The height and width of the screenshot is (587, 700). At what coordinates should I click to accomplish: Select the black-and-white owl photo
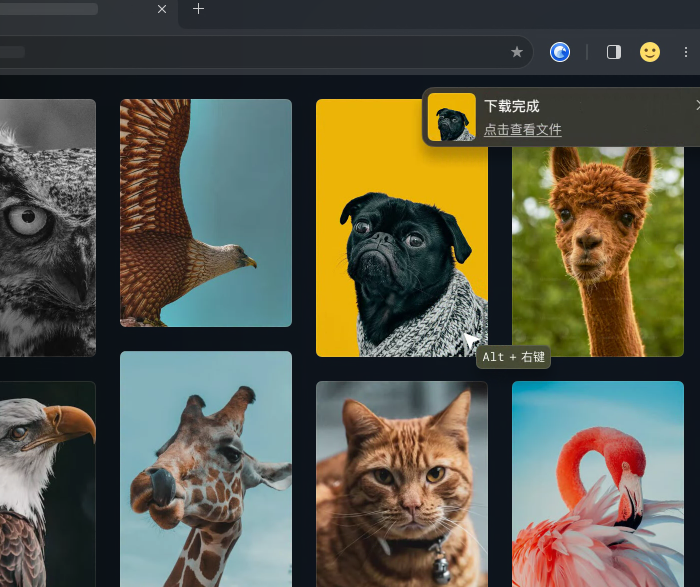coord(48,228)
